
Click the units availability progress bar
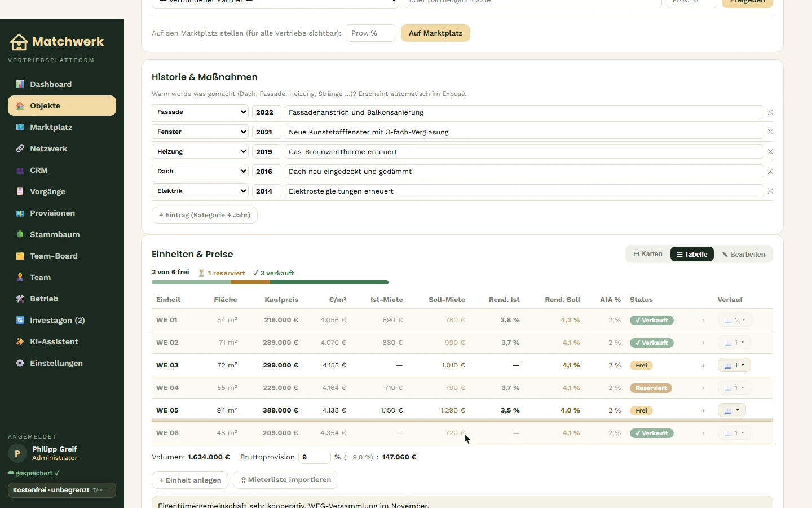tap(270, 282)
